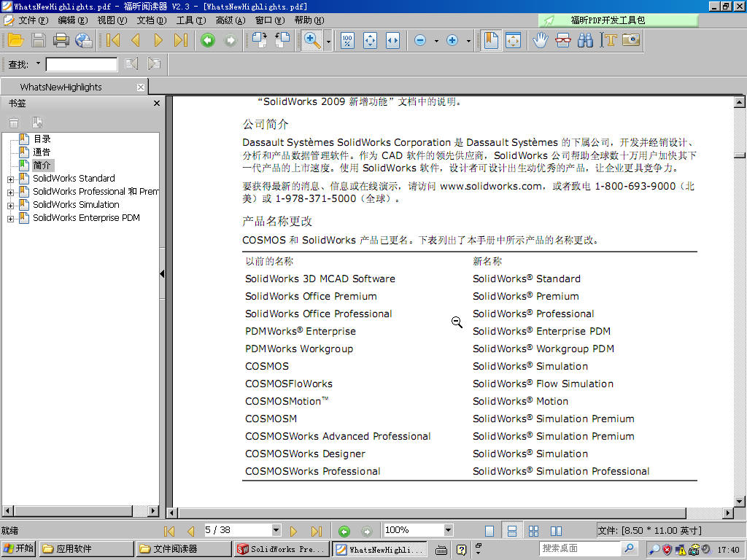Expand the SolidWorks Simulation bookmark
Image resolution: width=747 pixels, height=560 pixels.
(x=10, y=206)
